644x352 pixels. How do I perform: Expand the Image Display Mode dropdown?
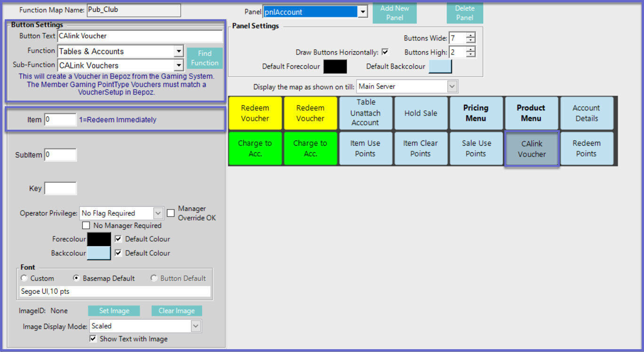point(196,326)
